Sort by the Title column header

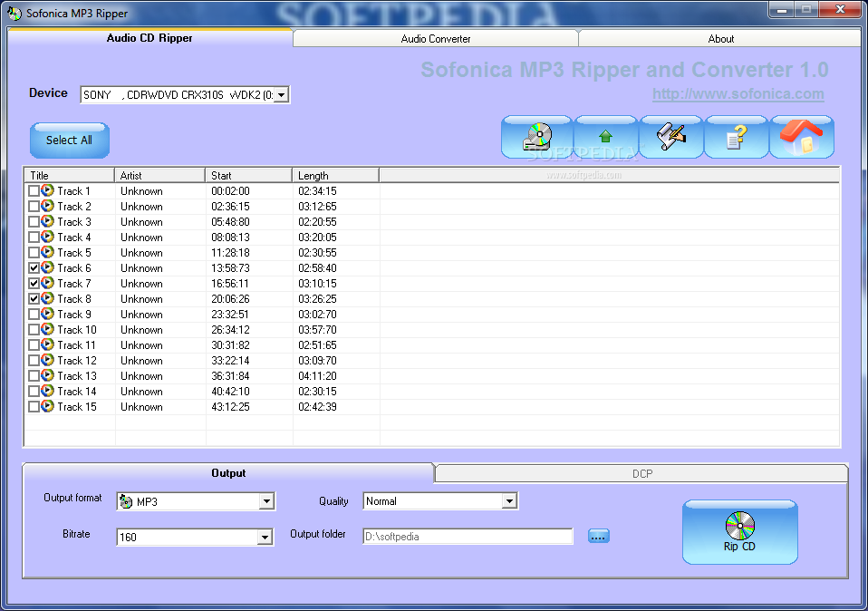coord(70,176)
